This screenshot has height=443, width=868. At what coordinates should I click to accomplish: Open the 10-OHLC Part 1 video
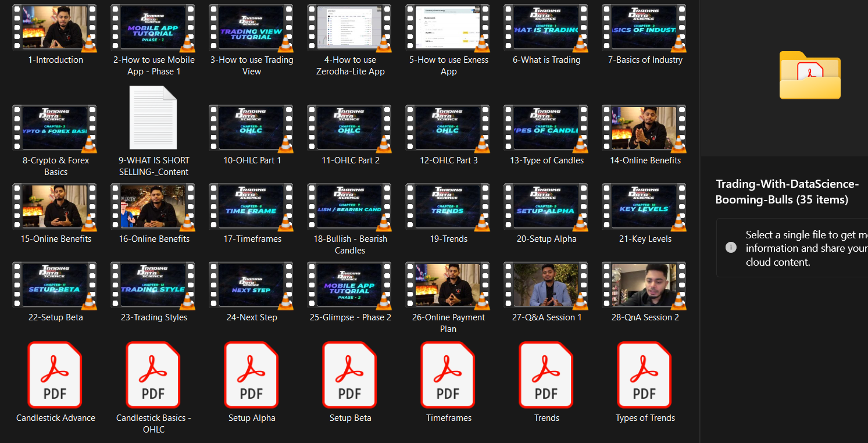(252, 128)
